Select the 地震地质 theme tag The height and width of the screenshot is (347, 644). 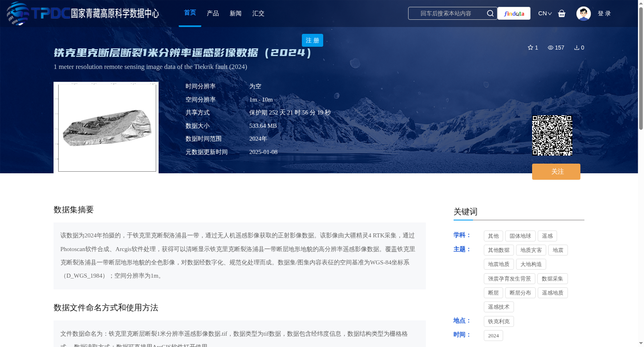[499, 264]
